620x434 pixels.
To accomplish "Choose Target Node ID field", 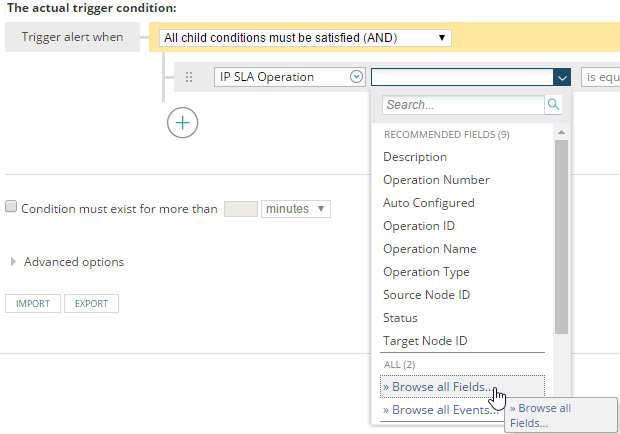I will (425, 341).
